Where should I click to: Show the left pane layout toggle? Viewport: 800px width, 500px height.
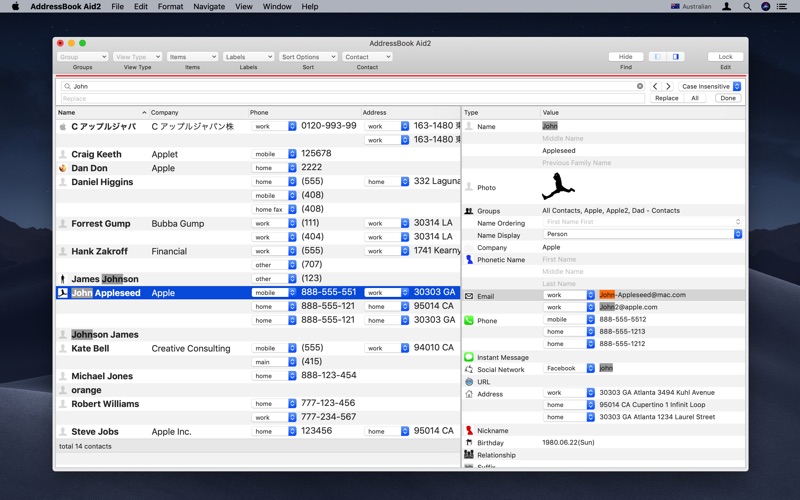pos(658,57)
